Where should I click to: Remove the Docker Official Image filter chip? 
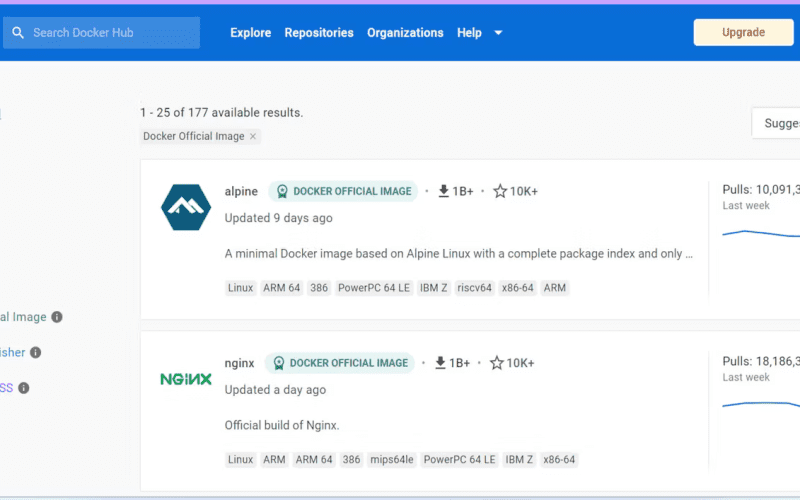pos(253,136)
